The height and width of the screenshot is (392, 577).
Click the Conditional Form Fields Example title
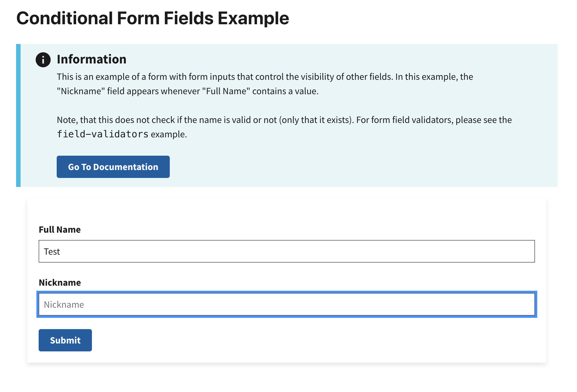(152, 18)
